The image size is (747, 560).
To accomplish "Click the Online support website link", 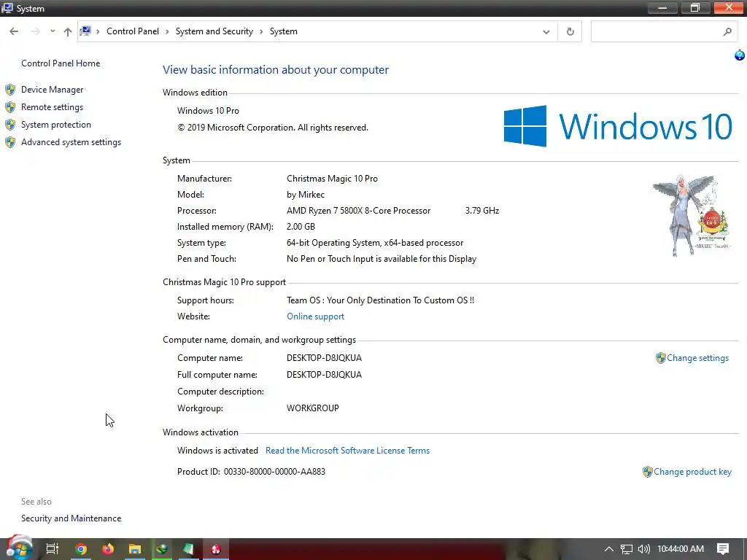I will pos(315,316).
